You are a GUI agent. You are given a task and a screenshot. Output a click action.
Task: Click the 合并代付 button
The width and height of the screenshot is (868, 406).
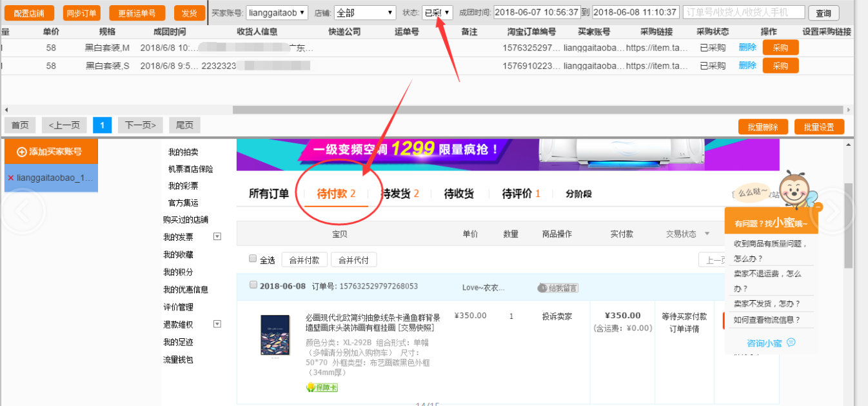(x=353, y=260)
